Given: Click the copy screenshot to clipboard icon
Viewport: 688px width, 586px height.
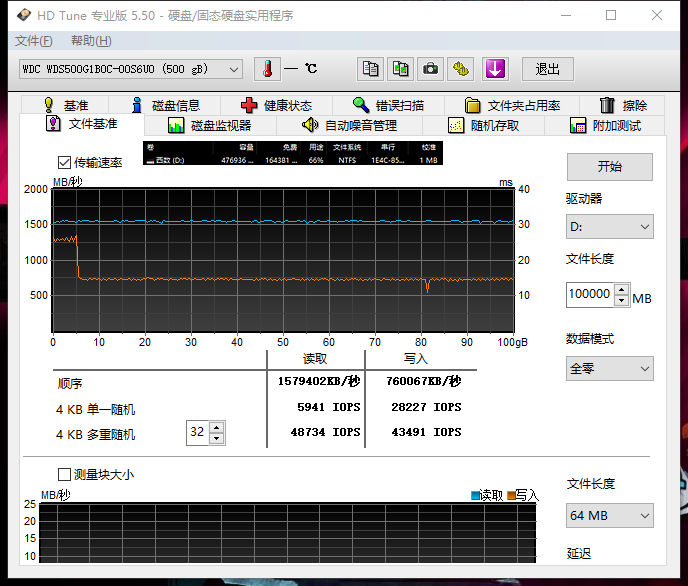Looking at the screenshot, I should (400, 69).
